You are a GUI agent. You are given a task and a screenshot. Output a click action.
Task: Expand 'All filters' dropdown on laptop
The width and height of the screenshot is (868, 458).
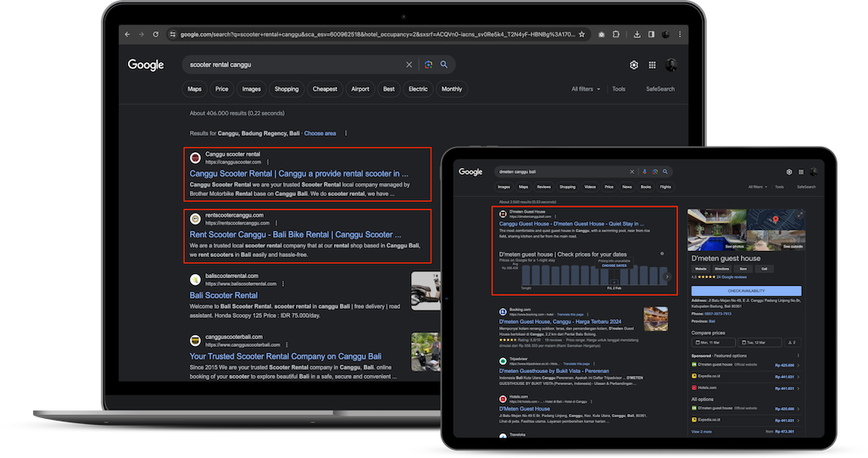coord(586,89)
